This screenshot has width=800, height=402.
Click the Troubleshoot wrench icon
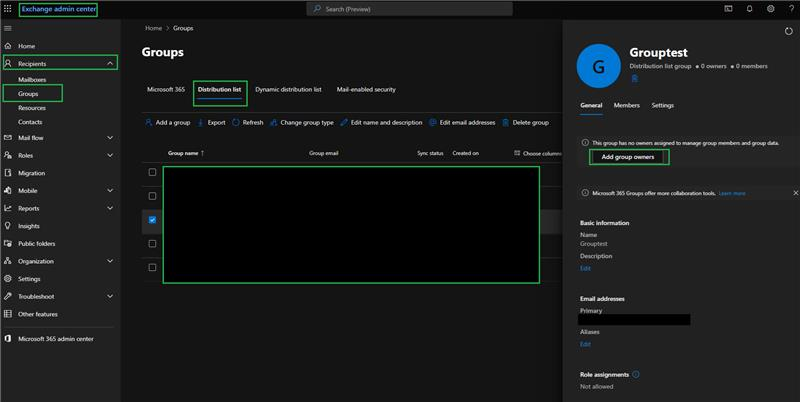[8, 296]
